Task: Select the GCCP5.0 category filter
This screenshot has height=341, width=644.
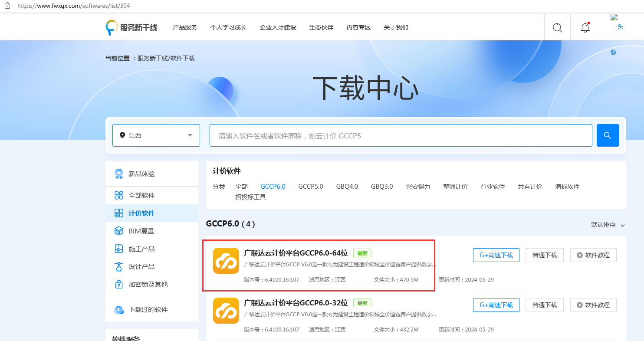Action: pos(311,187)
